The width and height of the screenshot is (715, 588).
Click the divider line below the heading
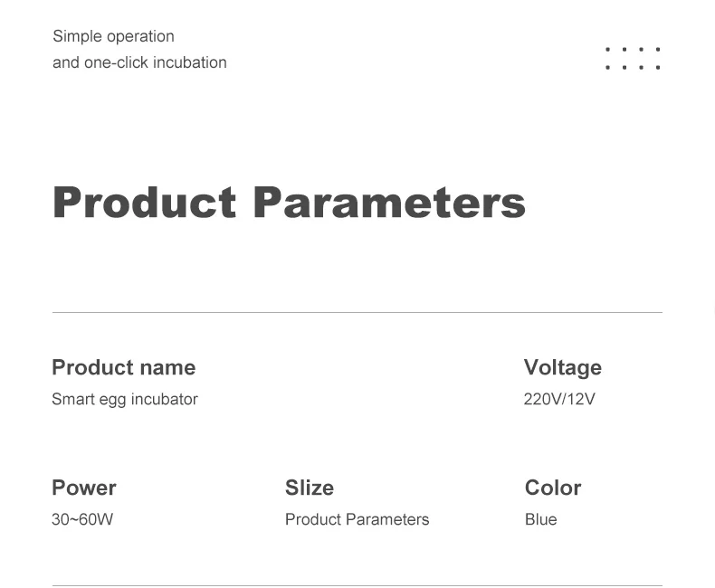(x=357, y=312)
